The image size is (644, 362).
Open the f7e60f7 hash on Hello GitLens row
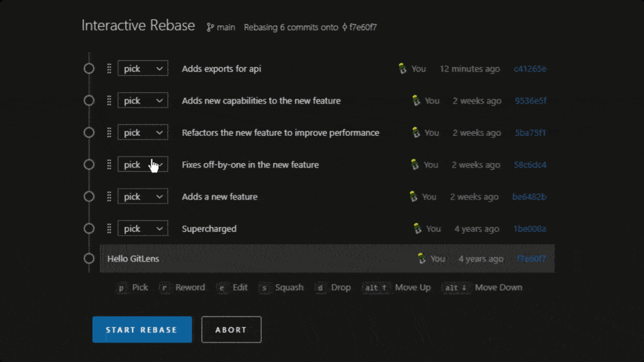(531, 258)
